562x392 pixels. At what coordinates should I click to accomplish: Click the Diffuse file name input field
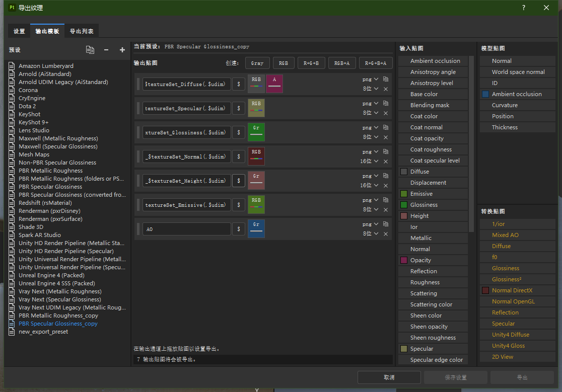tap(187, 84)
